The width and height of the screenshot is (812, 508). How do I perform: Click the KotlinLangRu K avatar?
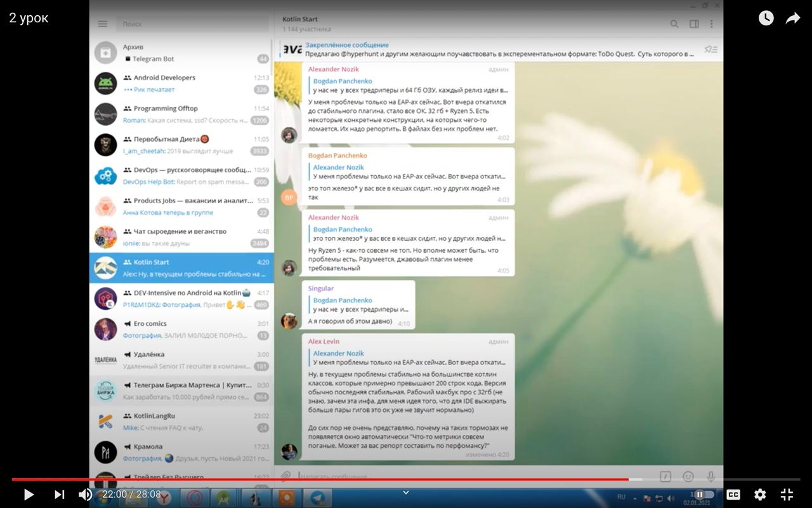click(x=106, y=422)
